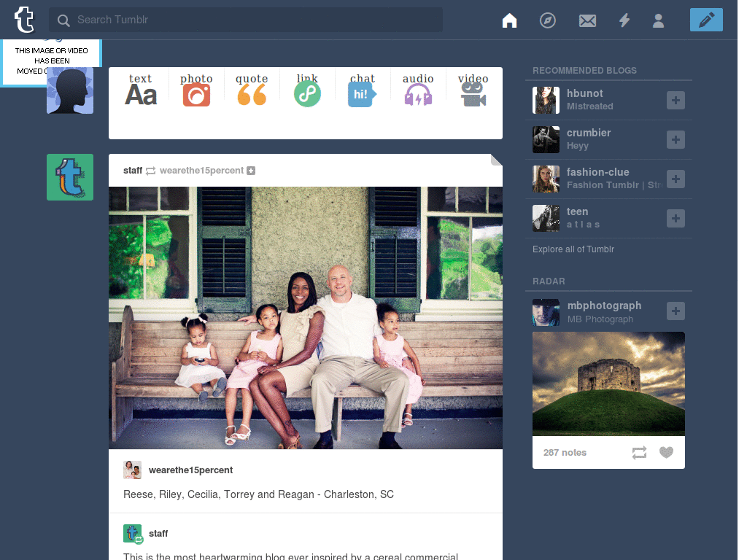Follow crumbier with plus button
The height and width of the screenshot is (560, 747).
coord(676,139)
